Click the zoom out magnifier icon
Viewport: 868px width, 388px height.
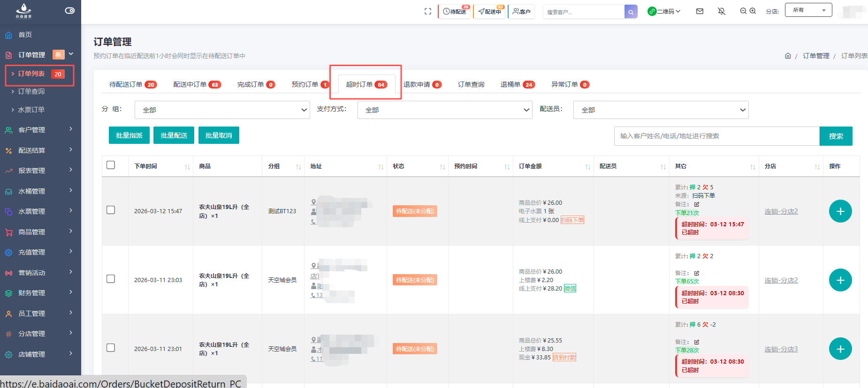(743, 11)
